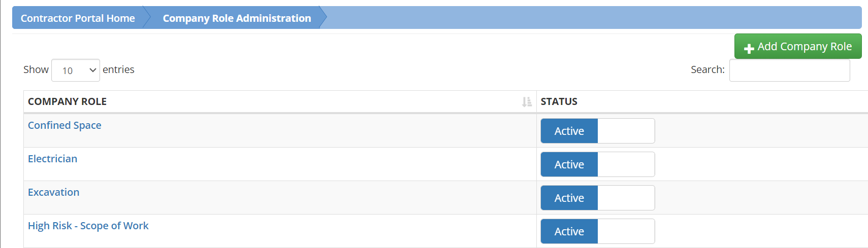Click the plus icon on Add Company Role
868x248 pixels.
pos(749,49)
